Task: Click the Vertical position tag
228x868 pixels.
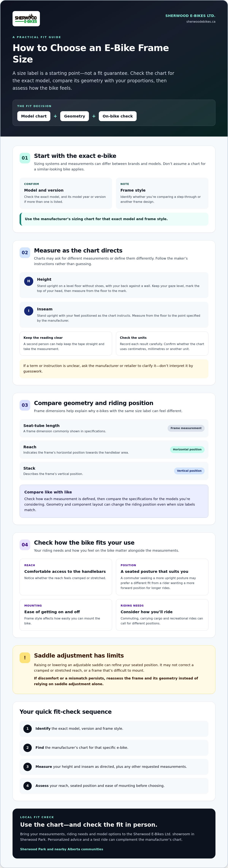Action: click(x=189, y=471)
